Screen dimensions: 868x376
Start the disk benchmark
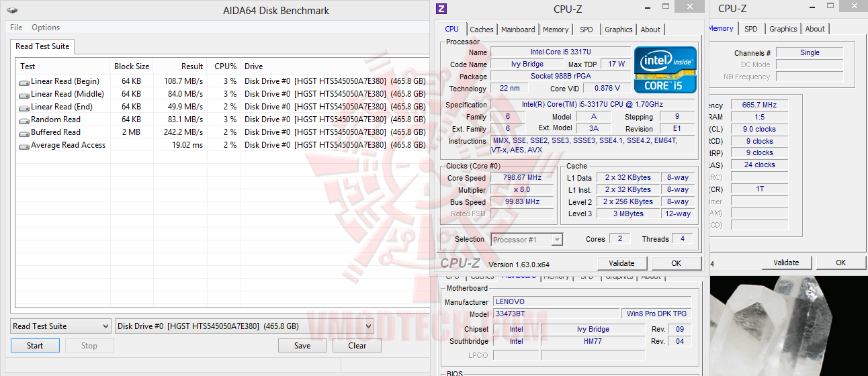35,346
